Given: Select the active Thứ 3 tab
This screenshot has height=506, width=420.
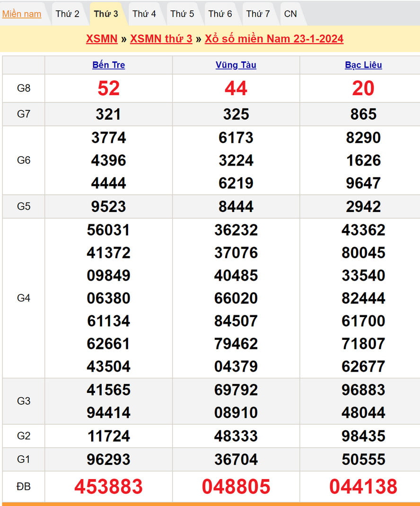Looking at the screenshot, I should pyautogui.click(x=106, y=14).
